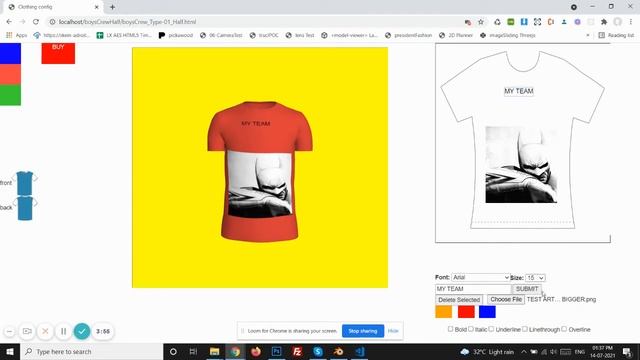Open the Font dropdown showing Arial
Viewport: 640px width, 360px height.
pyautogui.click(x=480, y=278)
